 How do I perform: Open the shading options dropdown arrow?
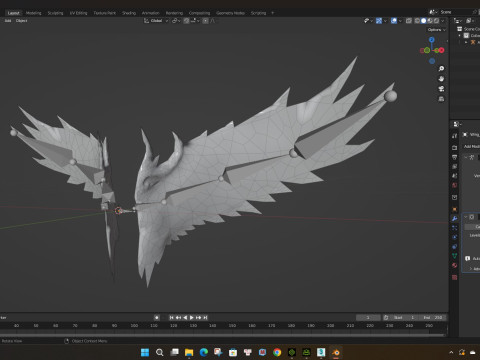(443, 21)
